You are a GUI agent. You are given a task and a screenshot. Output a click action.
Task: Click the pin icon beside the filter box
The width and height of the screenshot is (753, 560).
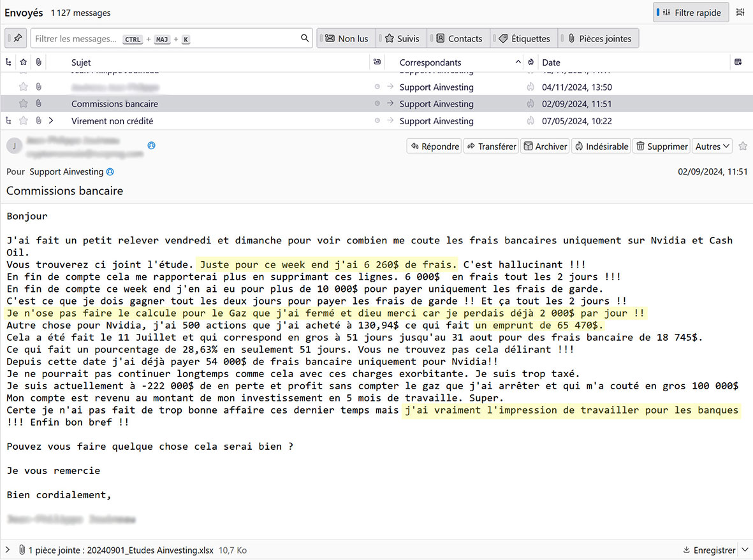pyautogui.click(x=17, y=38)
